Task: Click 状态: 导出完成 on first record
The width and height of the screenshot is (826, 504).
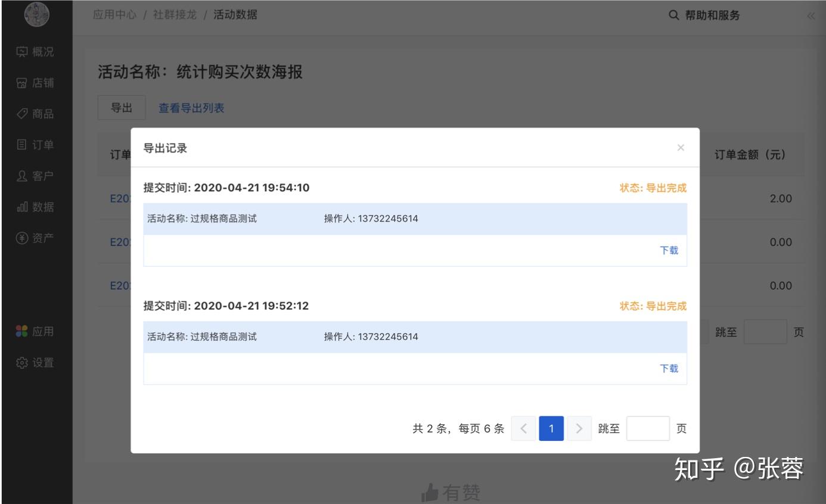Action: click(653, 188)
